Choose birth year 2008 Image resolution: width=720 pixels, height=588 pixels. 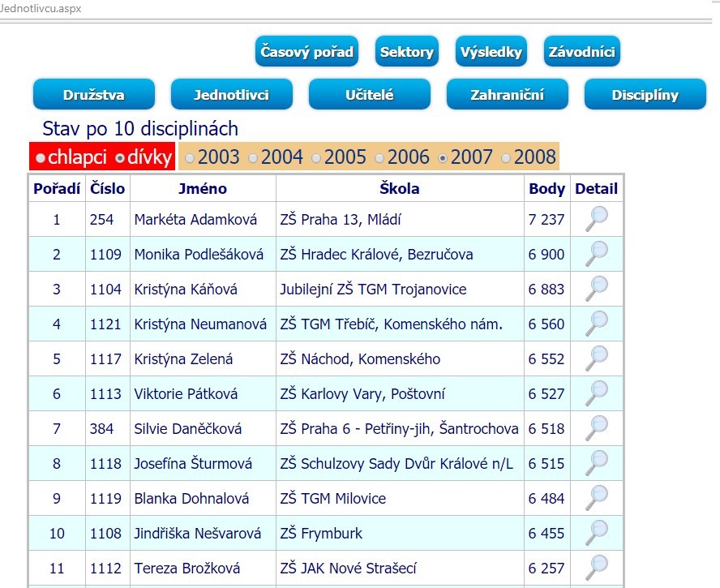506,158
